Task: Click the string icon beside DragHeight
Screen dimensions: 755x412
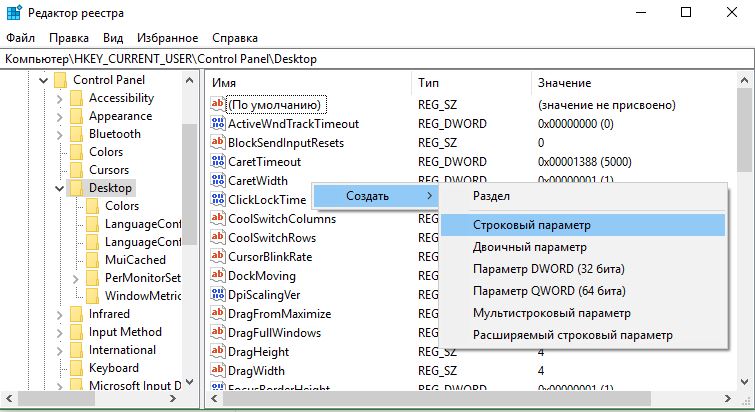Action: tap(218, 351)
